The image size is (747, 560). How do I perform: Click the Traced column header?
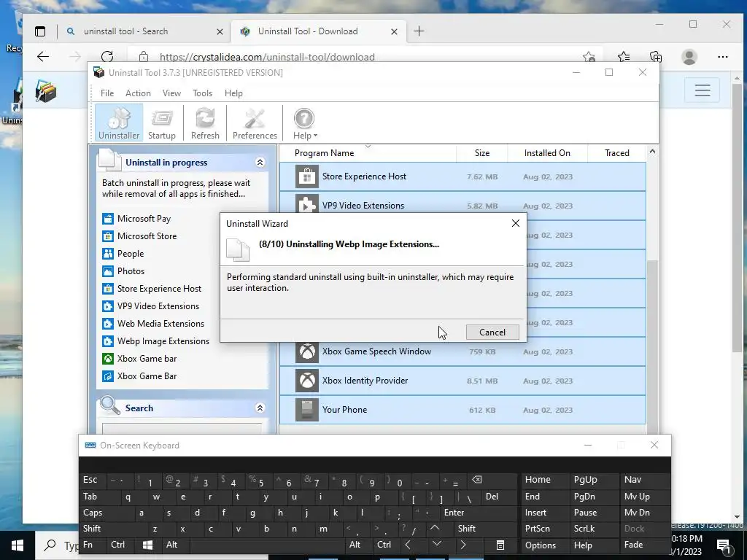pyautogui.click(x=617, y=153)
